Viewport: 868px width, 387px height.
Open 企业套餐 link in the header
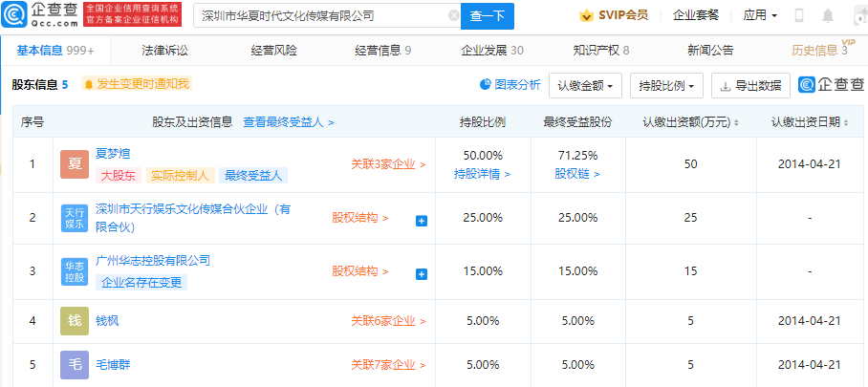tap(696, 15)
